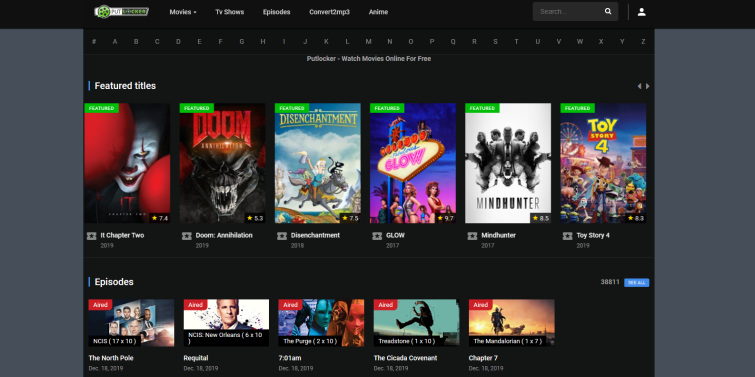Open the Episodes menu item
This screenshot has height=377, width=755.
(x=276, y=12)
